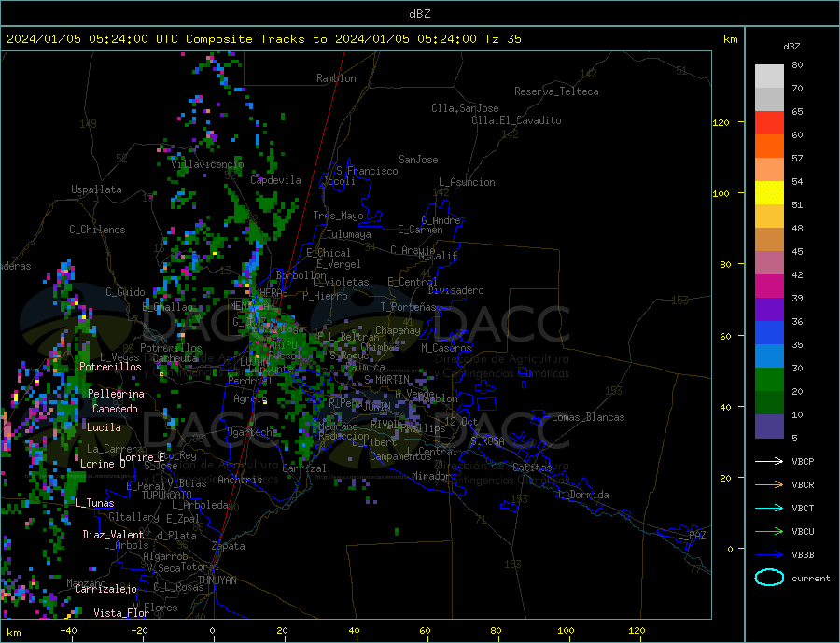Screen dimensions: 840x643
Task: Click the 'Clla.El_Cavadito' map label
Action: (x=516, y=120)
